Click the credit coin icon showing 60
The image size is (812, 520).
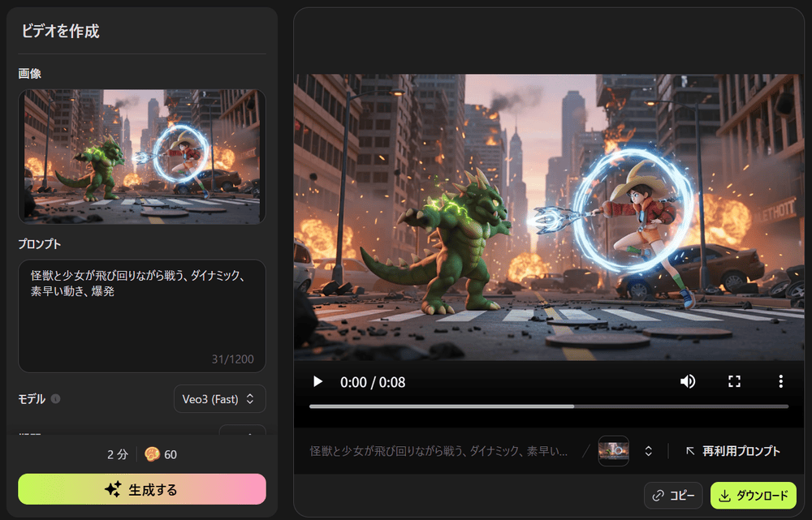coord(152,454)
